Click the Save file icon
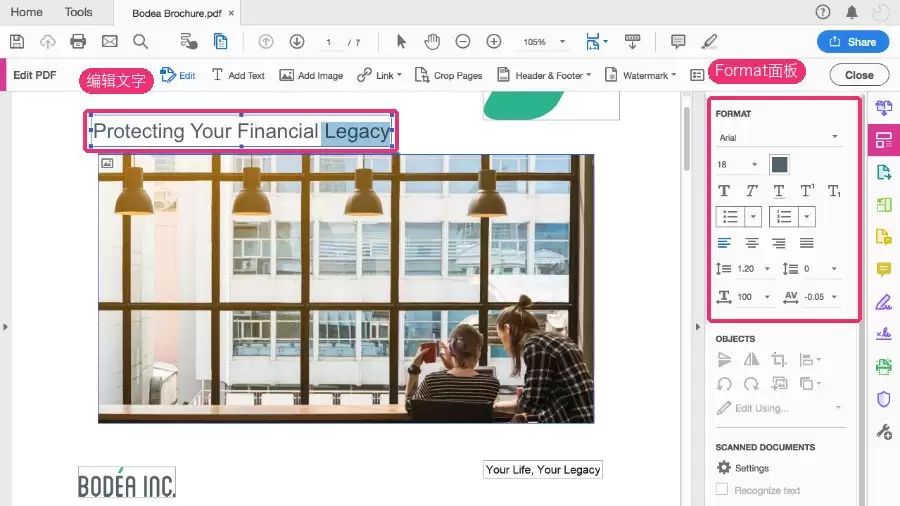Viewport: 900px width, 506px height. [x=17, y=41]
